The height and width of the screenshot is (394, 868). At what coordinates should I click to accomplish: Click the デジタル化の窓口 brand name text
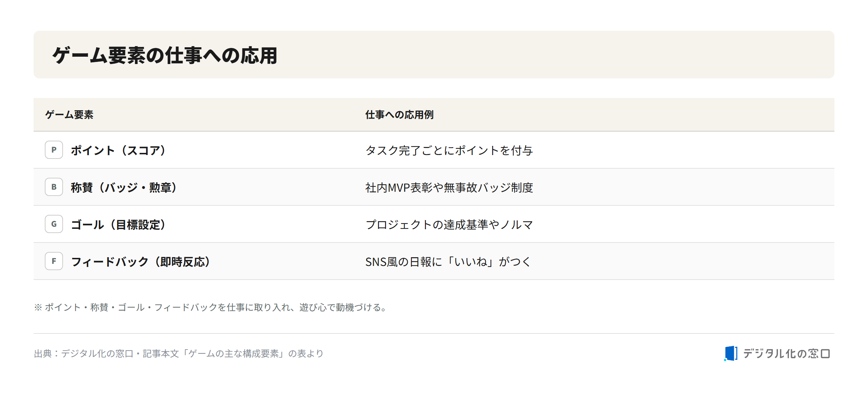[786, 353]
